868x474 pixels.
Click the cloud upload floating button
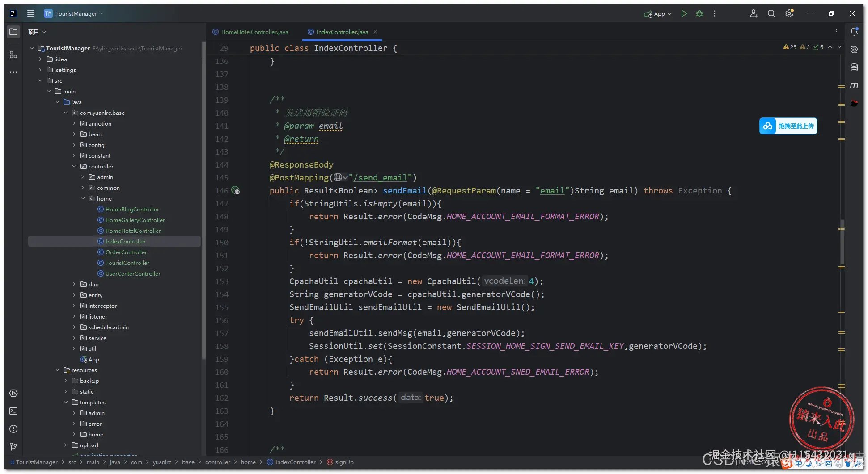coord(788,126)
